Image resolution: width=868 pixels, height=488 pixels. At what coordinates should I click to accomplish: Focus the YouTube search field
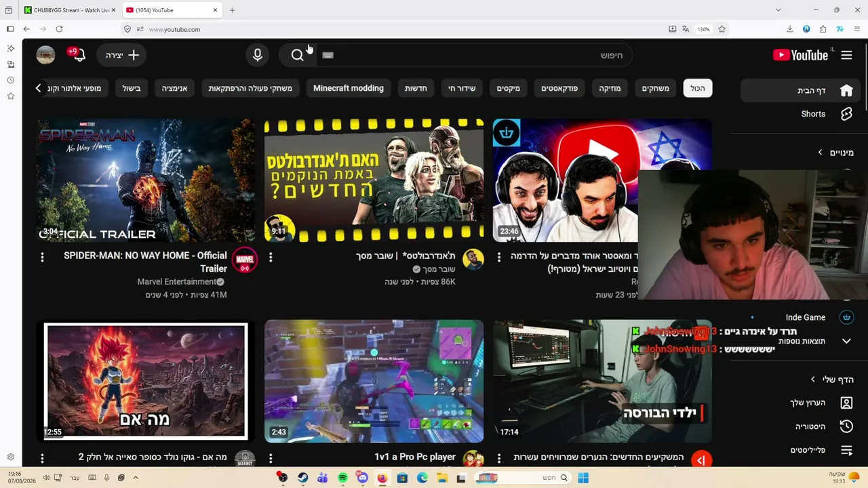475,55
